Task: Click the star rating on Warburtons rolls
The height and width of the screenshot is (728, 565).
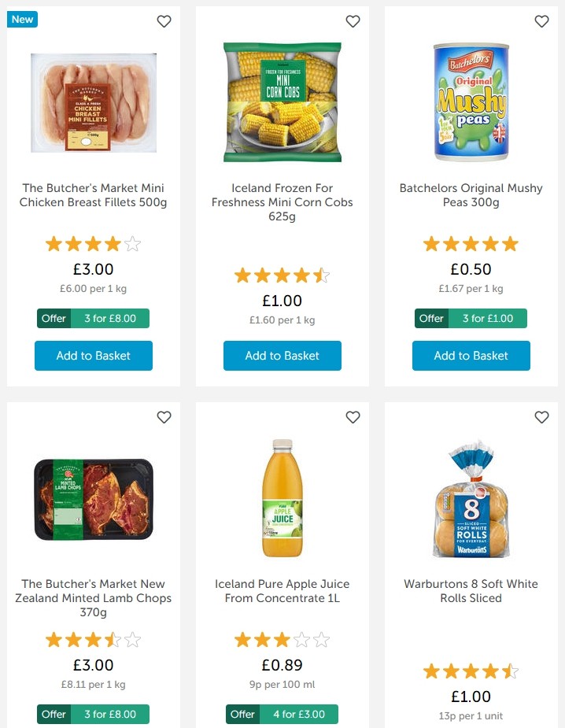Action: (x=471, y=671)
